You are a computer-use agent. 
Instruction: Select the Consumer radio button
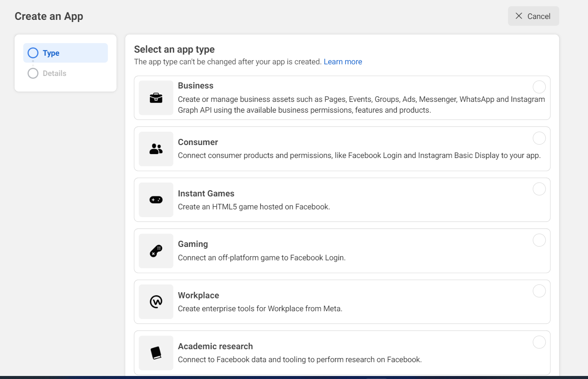(539, 138)
